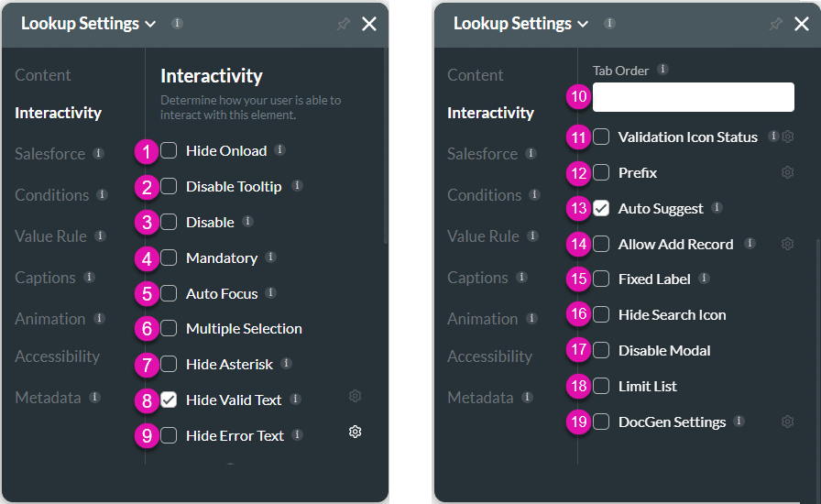Toggle the Hide Search Icon checkbox

pyautogui.click(x=601, y=315)
